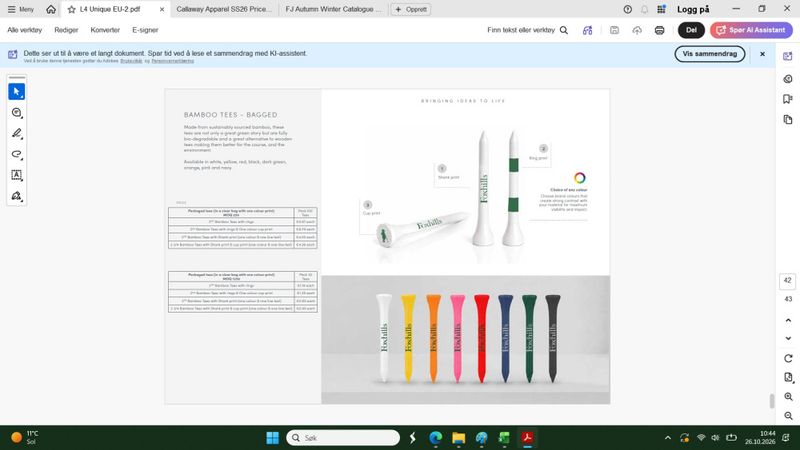This screenshot has width=800, height=450.
Task: Open Excel from the taskbar
Action: click(x=504, y=438)
